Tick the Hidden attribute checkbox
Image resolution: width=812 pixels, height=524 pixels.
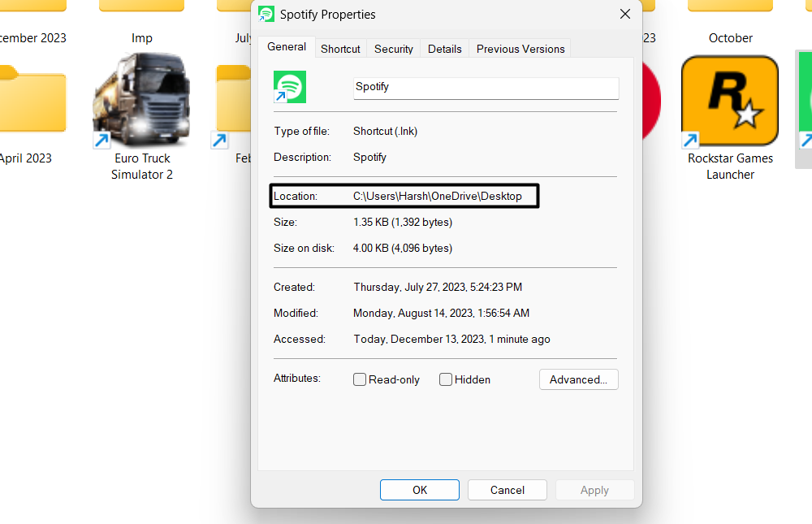(x=446, y=379)
